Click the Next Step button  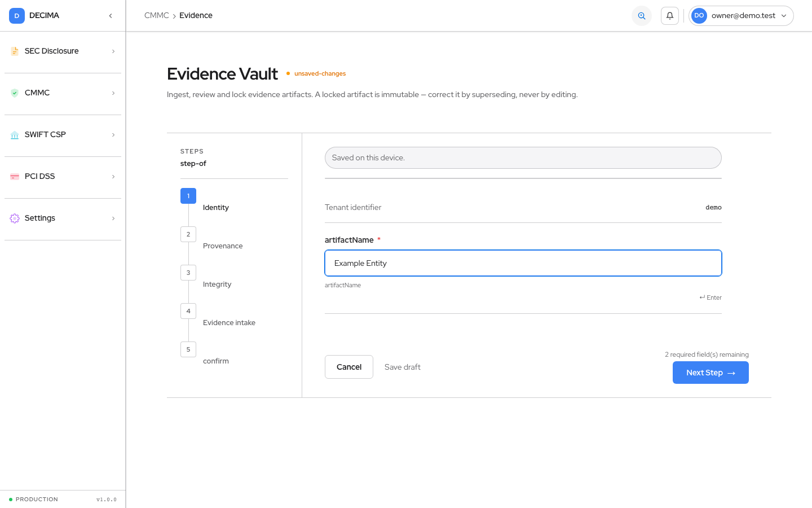tap(710, 373)
